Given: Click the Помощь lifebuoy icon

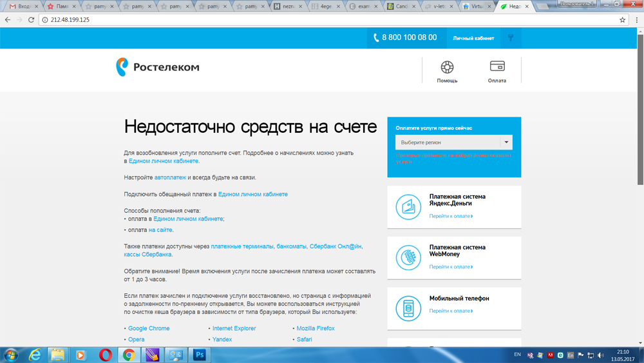Looking at the screenshot, I should [x=447, y=67].
